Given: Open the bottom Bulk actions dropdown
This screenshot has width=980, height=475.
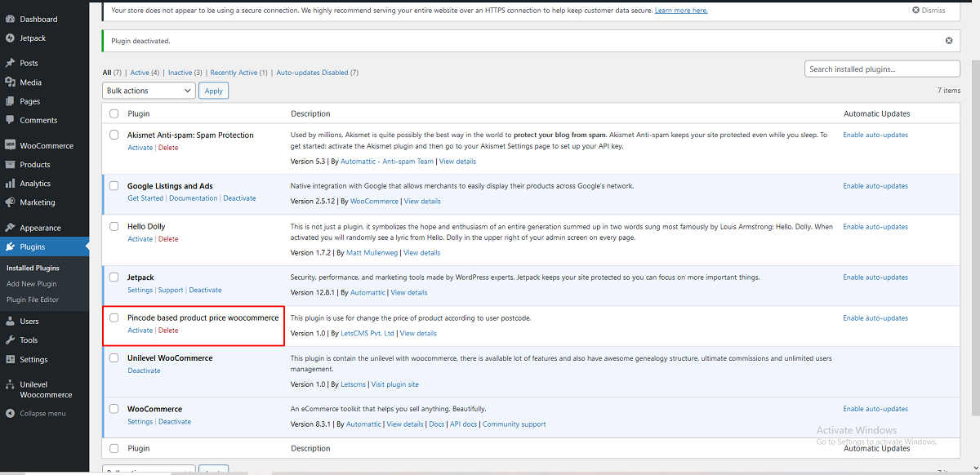Looking at the screenshot, I should [x=148, y=470].
